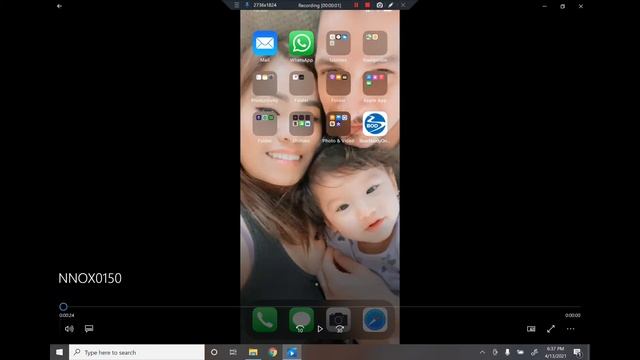640x360 pixels.
Task: Skip forward 30 seconds
Action: 340,329
